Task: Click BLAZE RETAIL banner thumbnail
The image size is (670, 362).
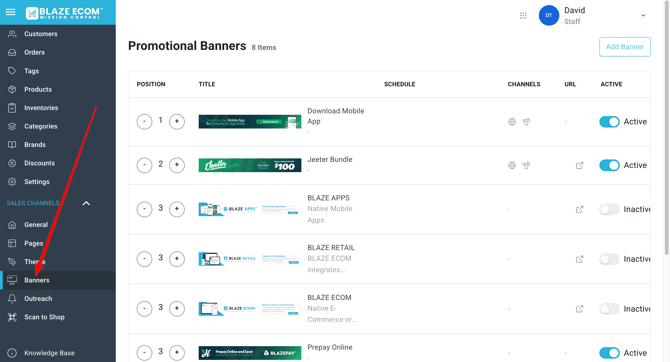Action: coord(250,259)
